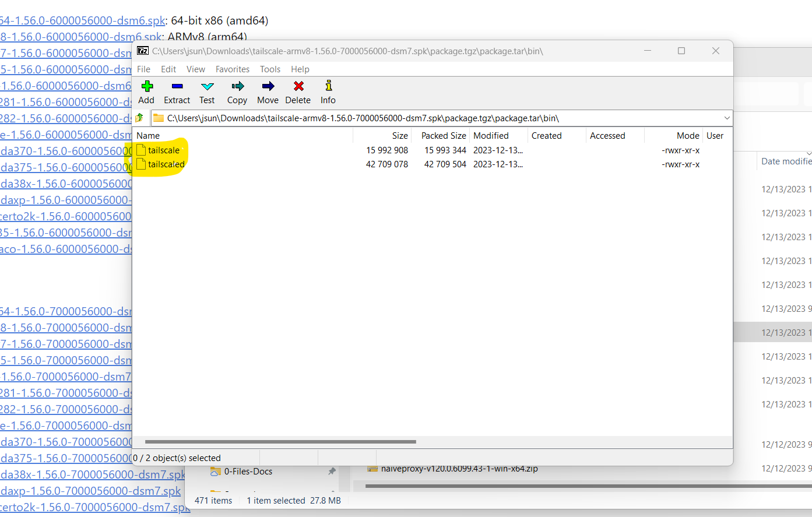Click the Extract toolbar icon

[x=177, y=86]
